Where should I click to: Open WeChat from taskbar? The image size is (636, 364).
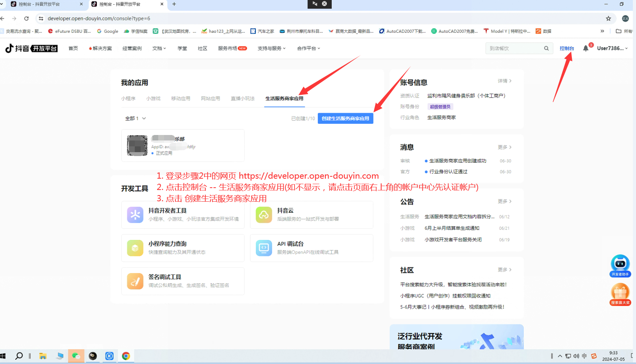(x=76, y=356)
